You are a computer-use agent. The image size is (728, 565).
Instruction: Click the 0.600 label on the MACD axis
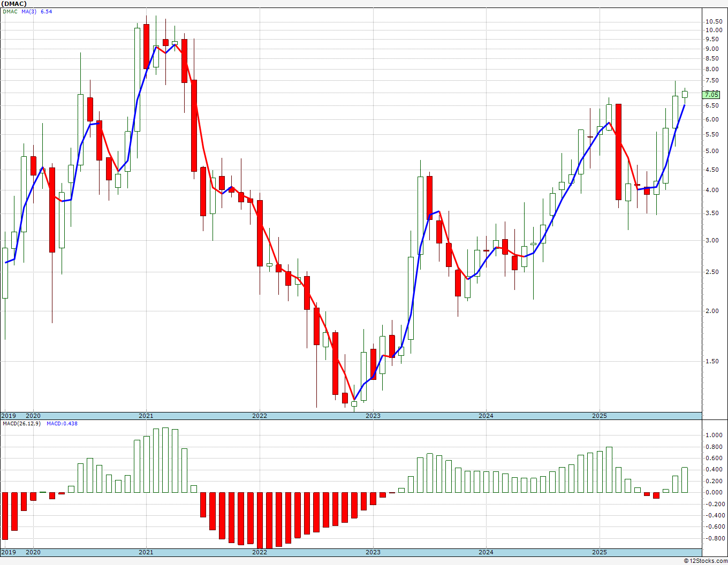[714, 459]
